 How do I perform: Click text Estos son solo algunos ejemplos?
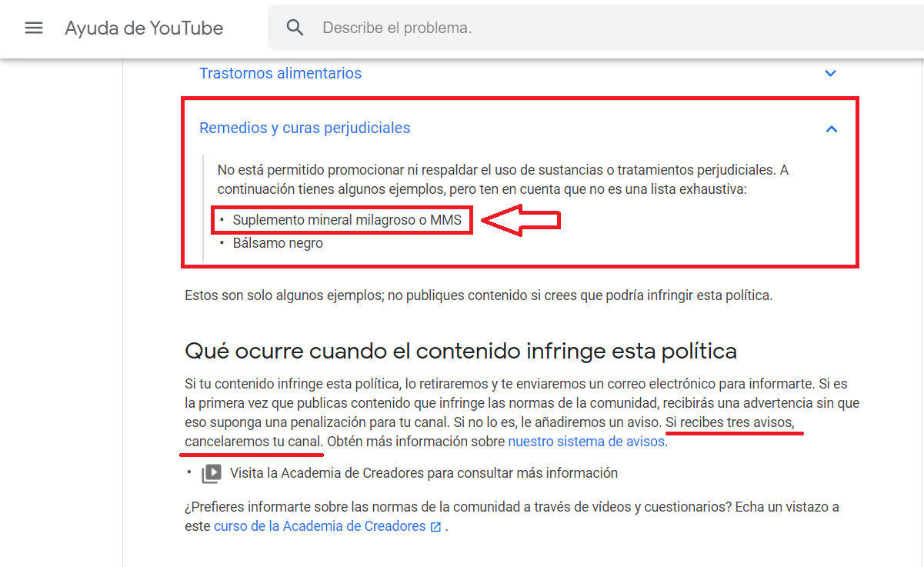coord(478,295)
